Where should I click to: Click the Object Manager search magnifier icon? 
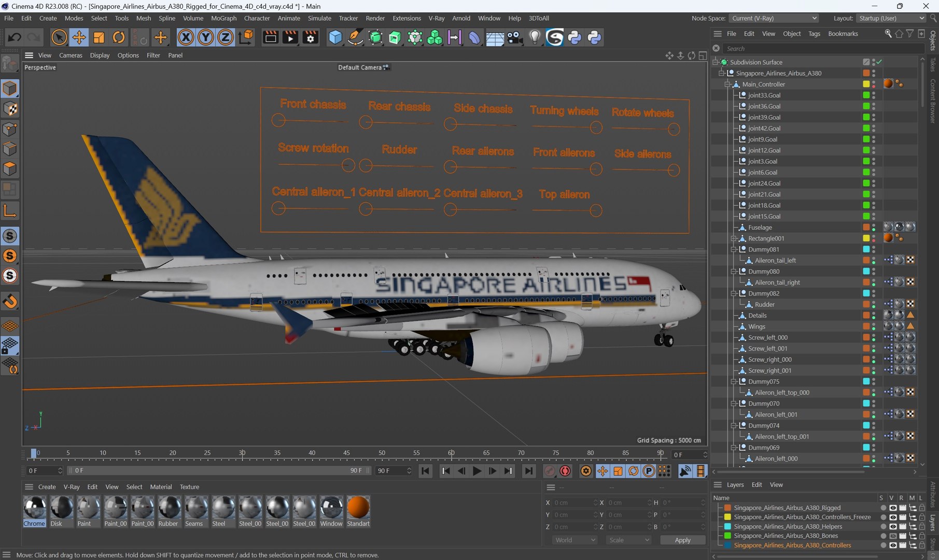pyautogui.click(x=888, y=34)
